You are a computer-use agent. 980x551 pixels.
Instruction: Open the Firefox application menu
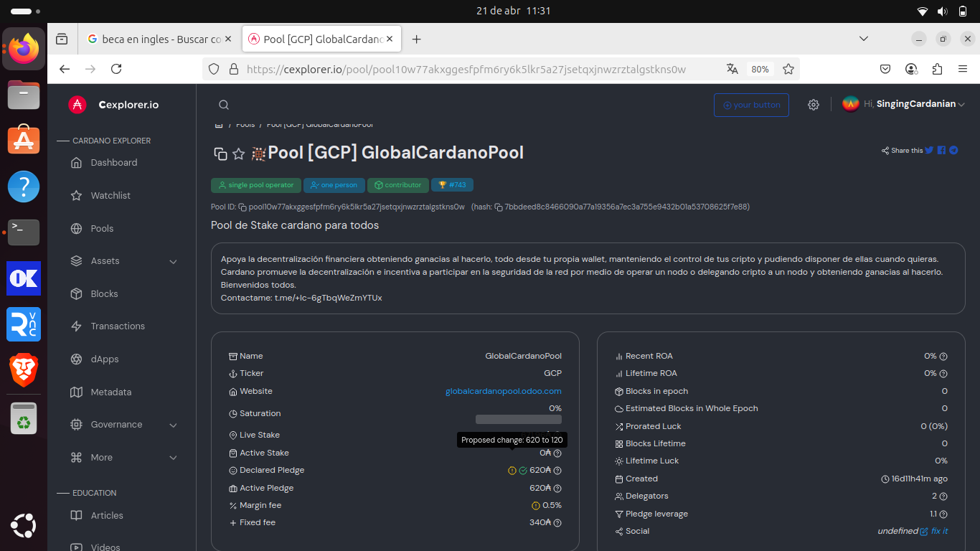tap(962, 69)
